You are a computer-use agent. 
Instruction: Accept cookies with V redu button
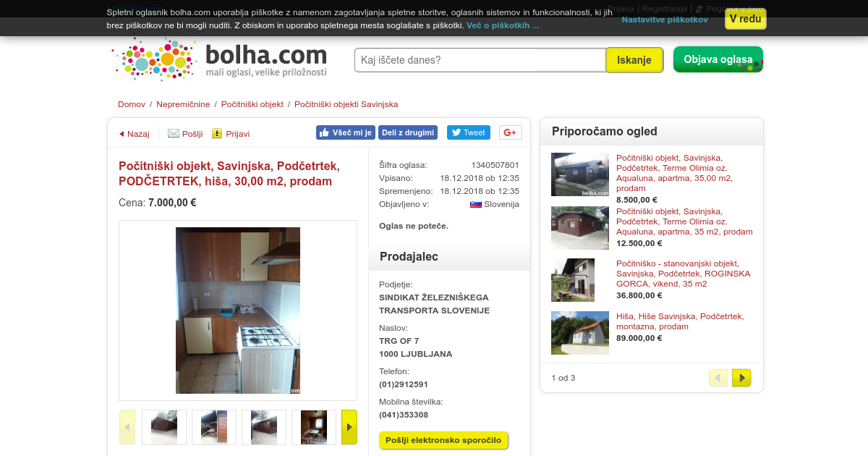pyautogui.click(x=746, y=19)
